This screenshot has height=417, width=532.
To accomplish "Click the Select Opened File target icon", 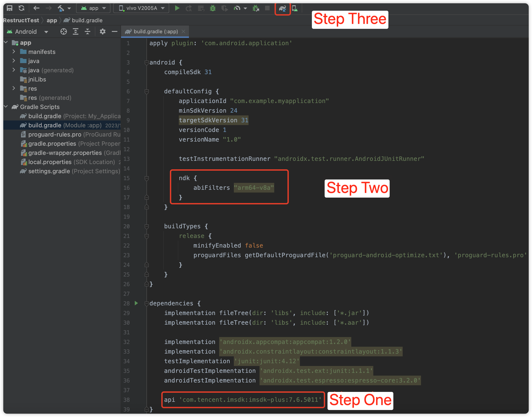I will (x=63, y=31).
